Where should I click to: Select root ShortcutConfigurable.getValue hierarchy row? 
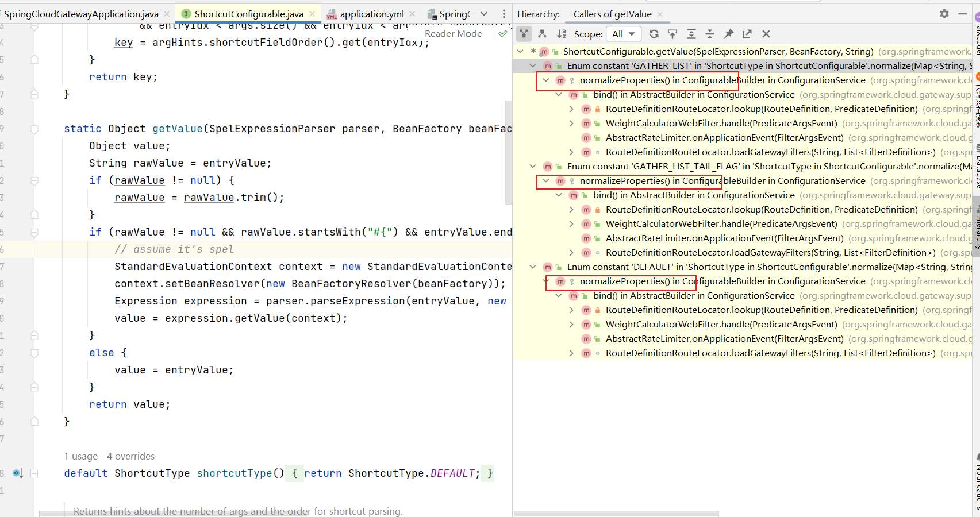coord(743,52)
